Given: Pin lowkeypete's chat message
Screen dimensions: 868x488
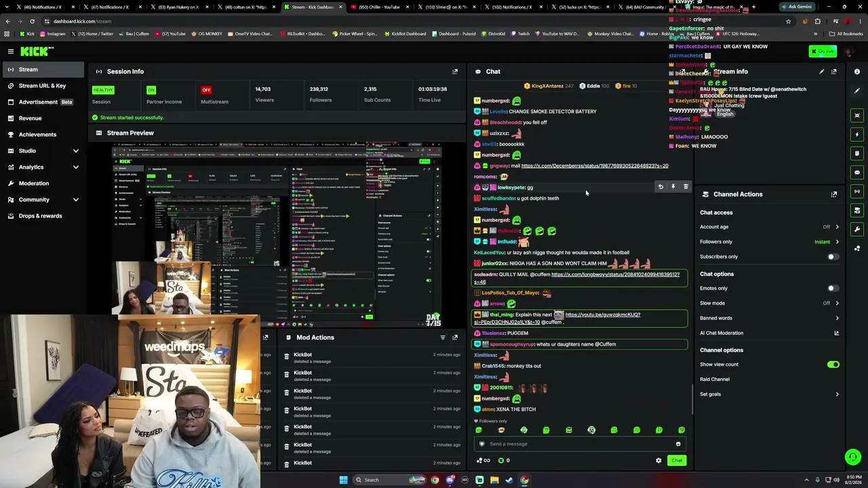Looking at the screenshot, I should tap(673, 186).
